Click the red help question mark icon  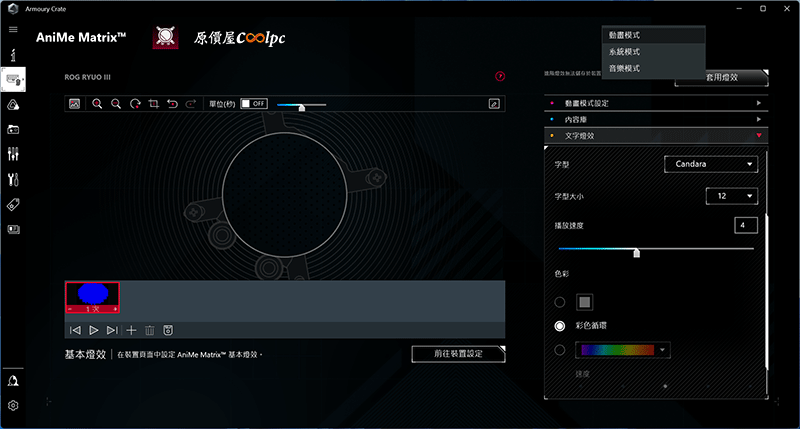pyautogui.click(x=500, y=77)
